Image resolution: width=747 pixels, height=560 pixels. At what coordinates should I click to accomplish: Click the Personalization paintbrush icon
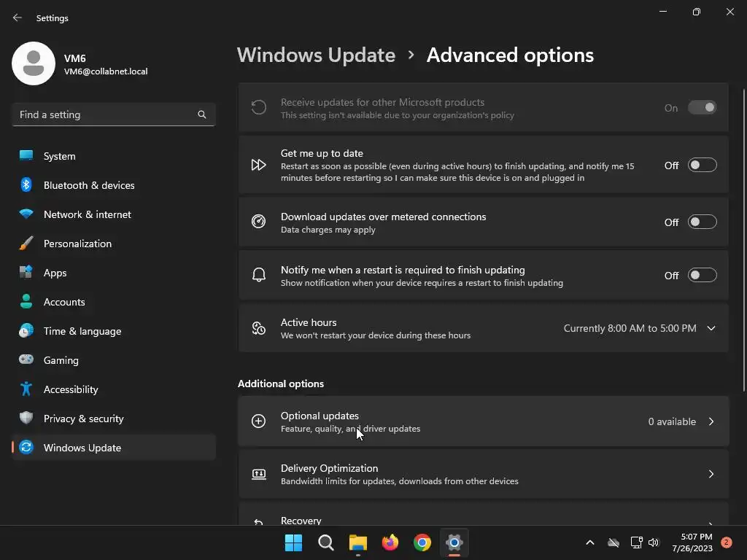point(26,243)
